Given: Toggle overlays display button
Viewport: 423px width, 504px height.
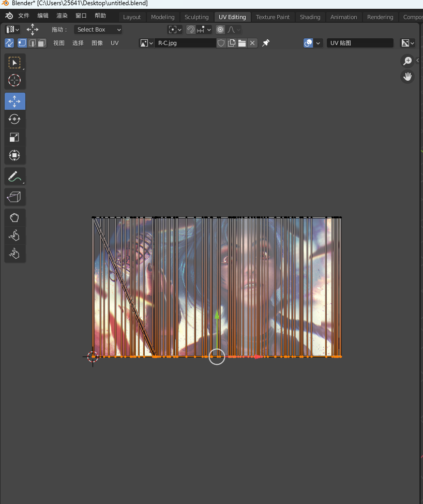Looking at the screenshot, I should pos(308,43).
